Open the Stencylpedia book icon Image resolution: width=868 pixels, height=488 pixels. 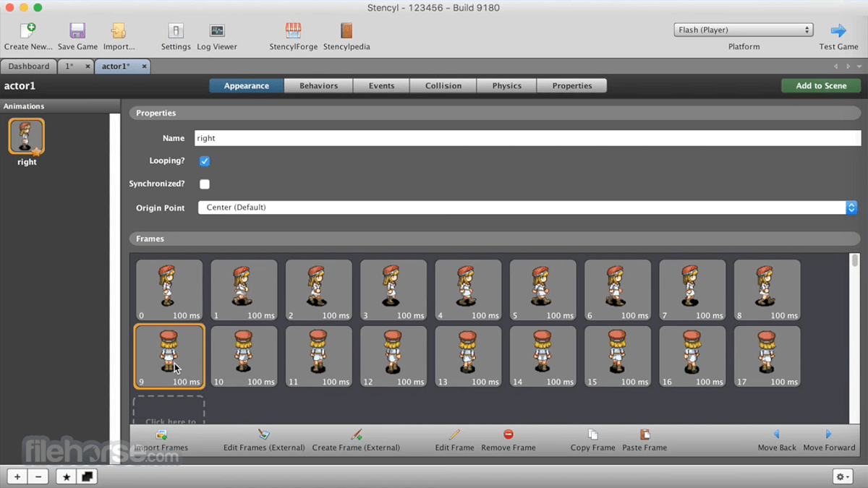tap(346, 30)
